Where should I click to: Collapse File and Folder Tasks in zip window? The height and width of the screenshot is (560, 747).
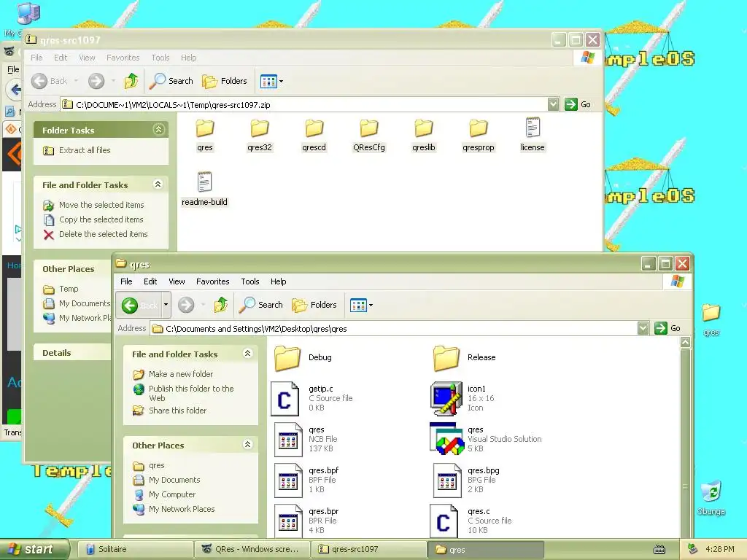tap(158, 184)
